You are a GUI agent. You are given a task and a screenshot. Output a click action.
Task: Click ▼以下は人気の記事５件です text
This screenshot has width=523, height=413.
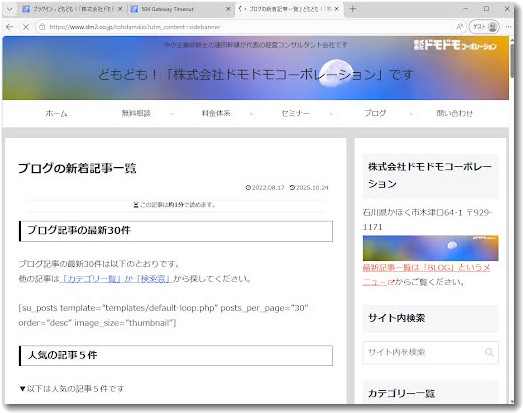click(x=72, y=389)
